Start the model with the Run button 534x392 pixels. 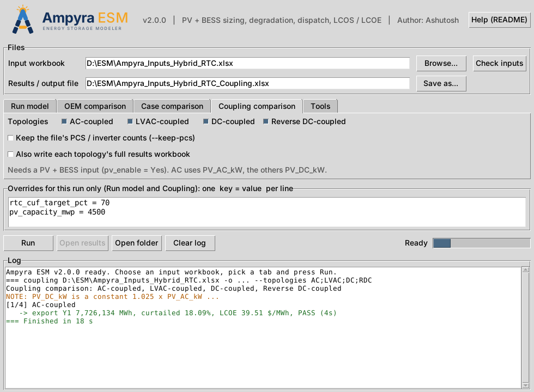[28, 243]
